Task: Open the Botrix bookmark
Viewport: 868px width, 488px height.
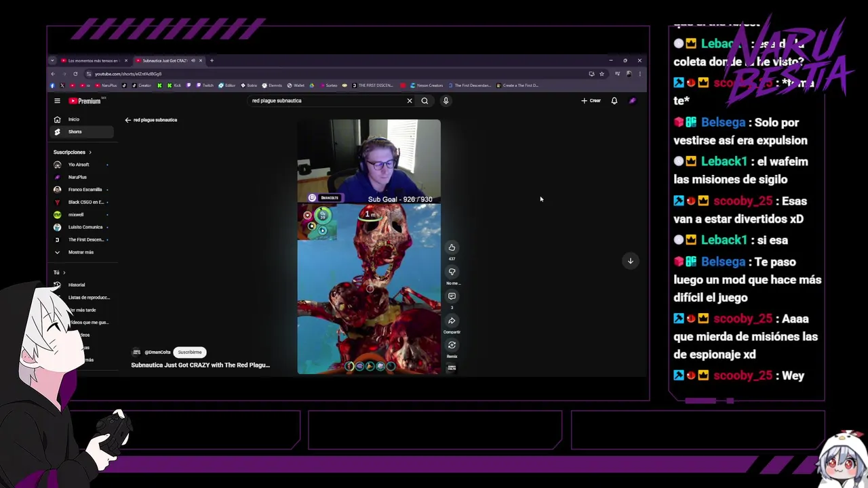Action: click(x=249, y=85)
